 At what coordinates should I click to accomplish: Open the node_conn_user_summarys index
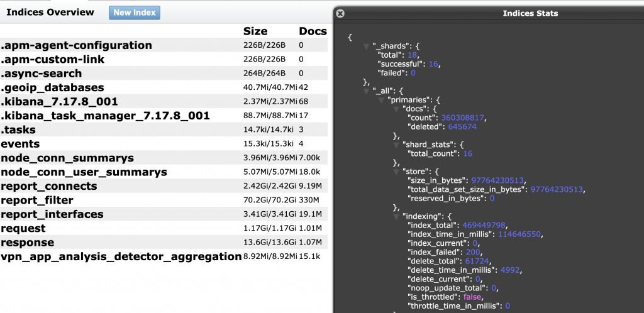(x=84, y=172)
